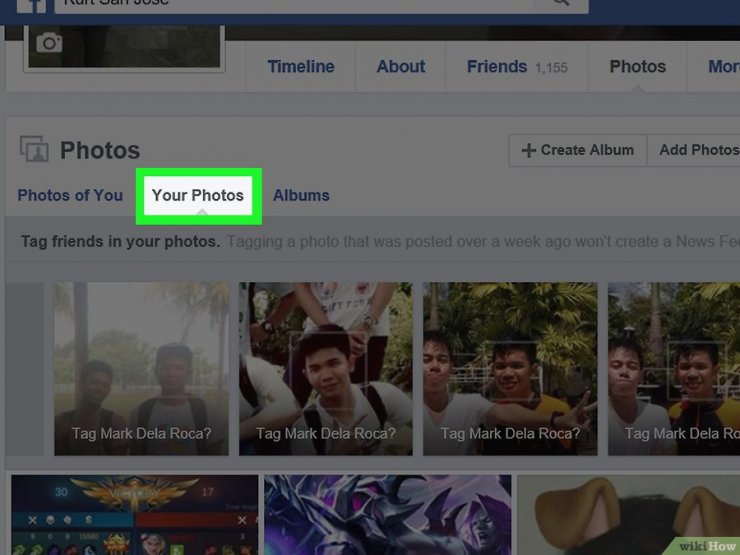Image resolution: width=740 pixels, height=555 pixels.
Task: Click the plus icon in Create Album
Action: [529, 151]
